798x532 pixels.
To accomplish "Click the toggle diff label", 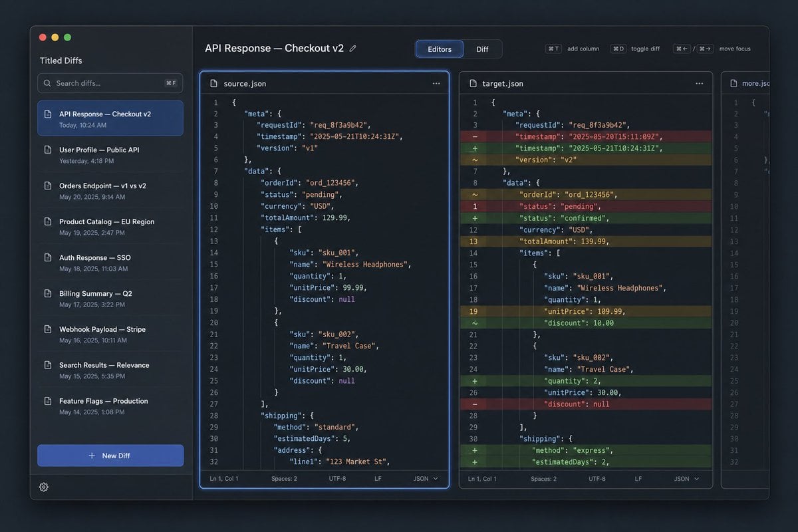I will pos(646,49).
